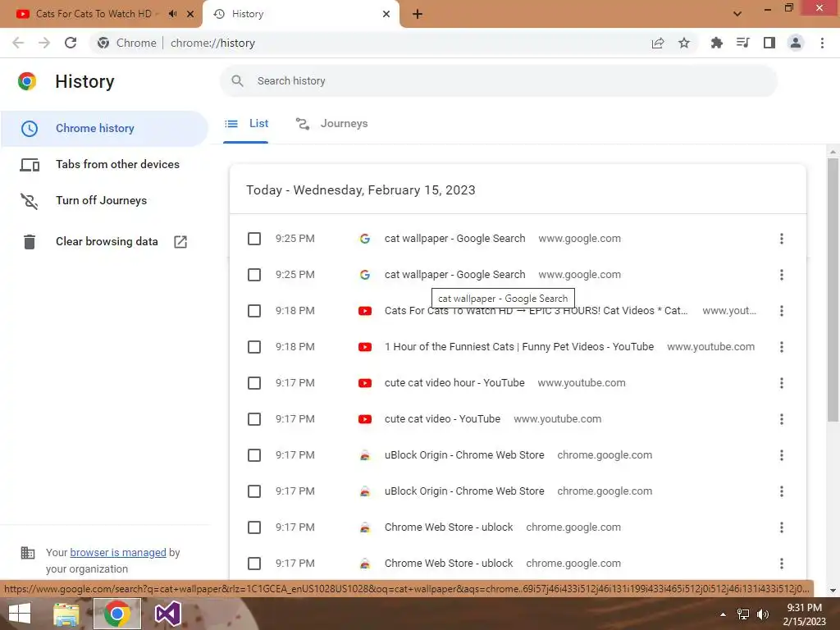Mute the Cats For Cats tab audio icon
Viewport: 840px width, 630px height.
172,14
